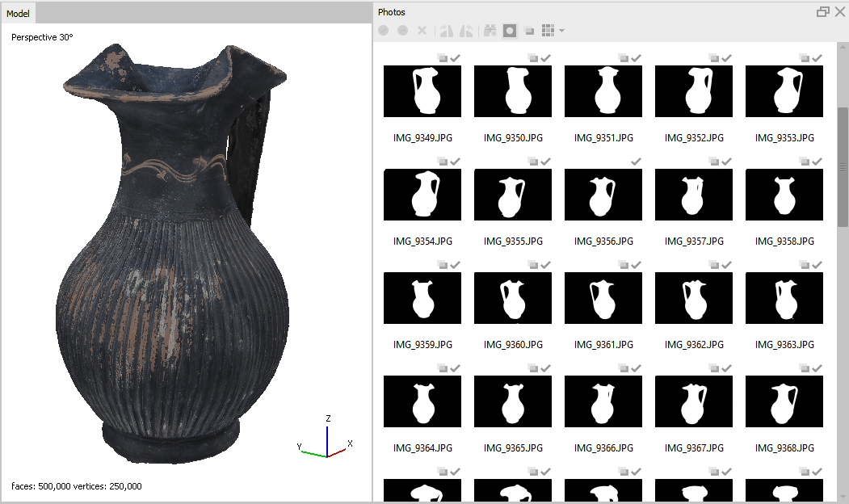Click the aligned checkmark icon above IMG_9364.JPG
This screenshot has height=504, width=849.
click(456, 368)
